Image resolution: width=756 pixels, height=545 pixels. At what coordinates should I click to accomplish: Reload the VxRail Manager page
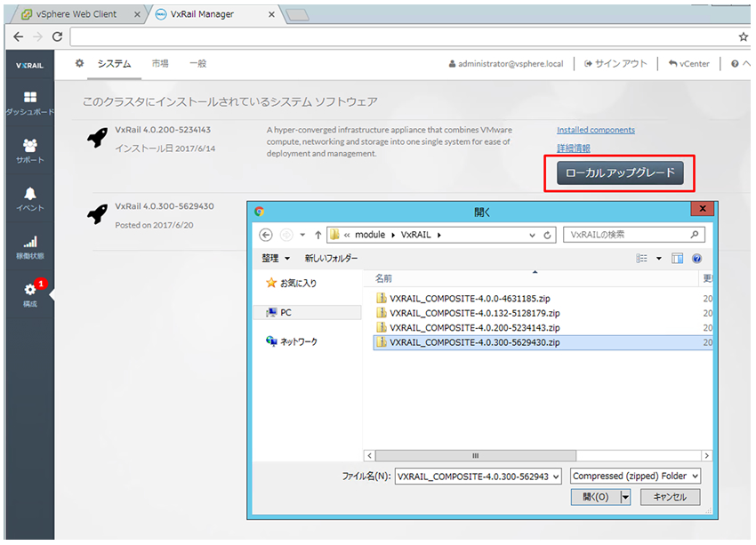(58, 36)
